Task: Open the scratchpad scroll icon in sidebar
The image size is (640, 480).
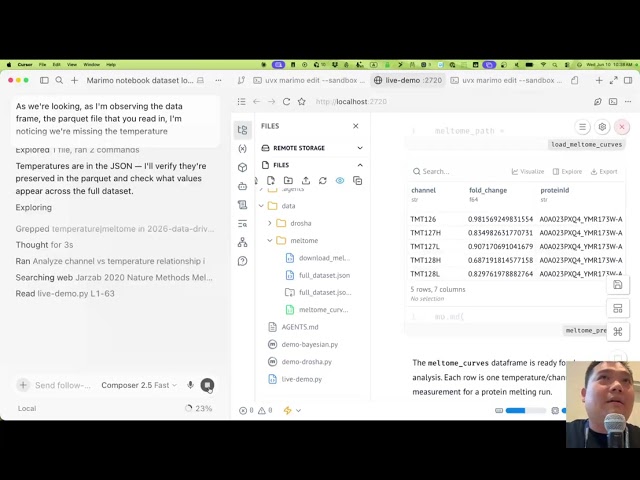Action: tap(242, 205)
